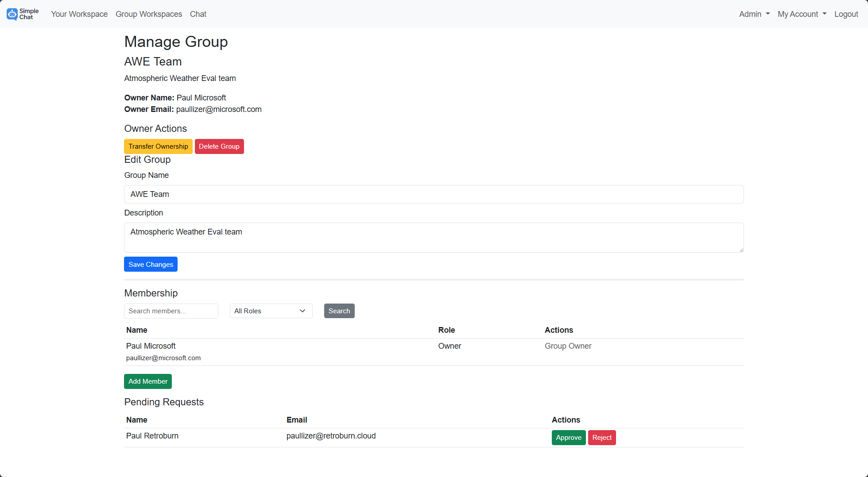Navigate to Your Workspace
Viewport: 868px width, 477px height.
coord(79,14)
